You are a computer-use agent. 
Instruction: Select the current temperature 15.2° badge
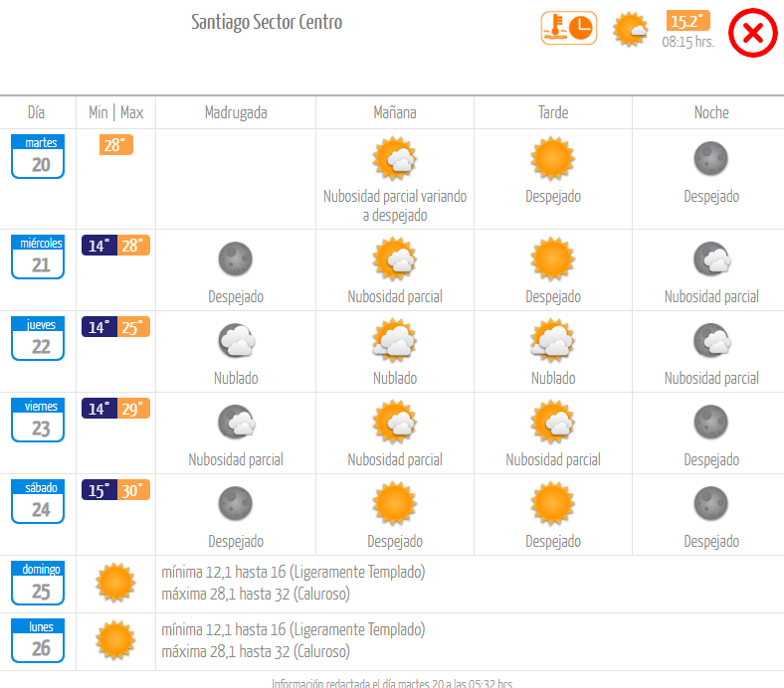click(x=688, y=21)
